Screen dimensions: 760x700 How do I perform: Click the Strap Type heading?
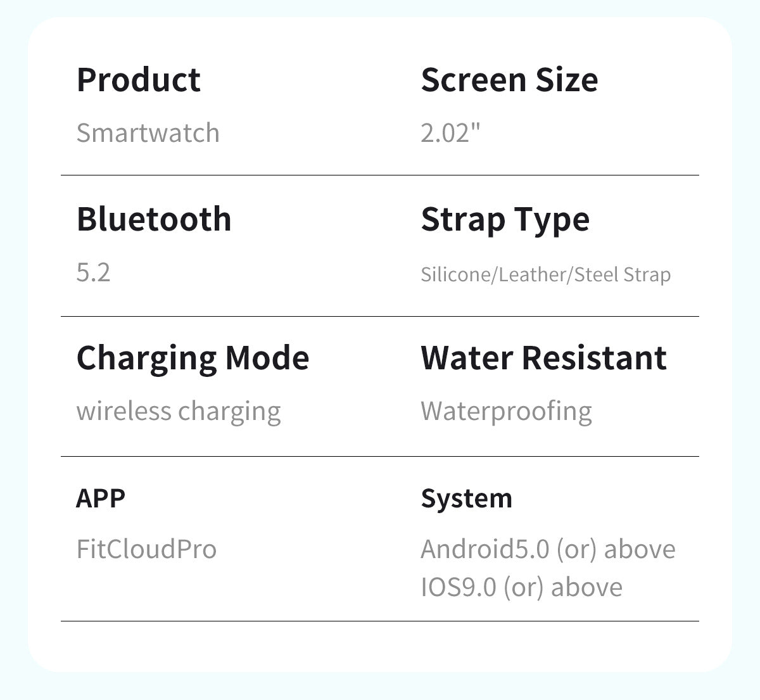coord(505,220)
